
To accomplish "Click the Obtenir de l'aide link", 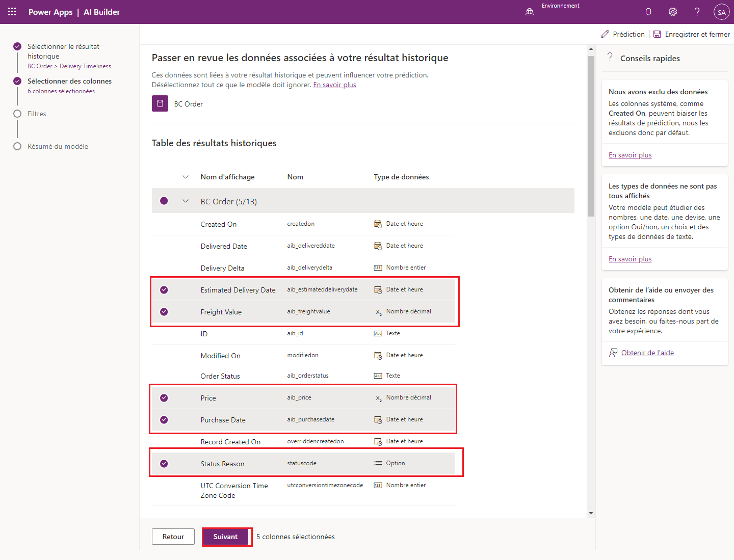I will [647, 353].
